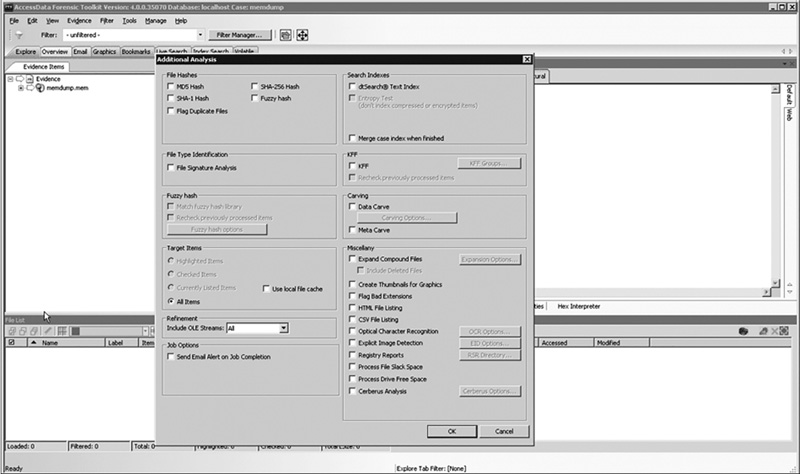Image resolution: width=800 pixels, height=474 pixels.
Task: Toggle the check-all box in File List header
Action: [11, 343]
